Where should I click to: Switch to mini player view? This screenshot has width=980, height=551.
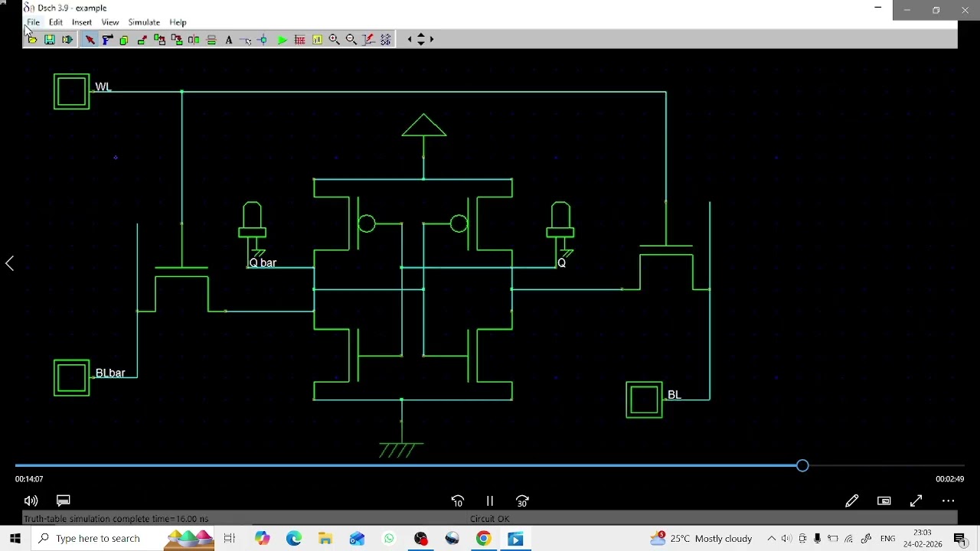884,501
